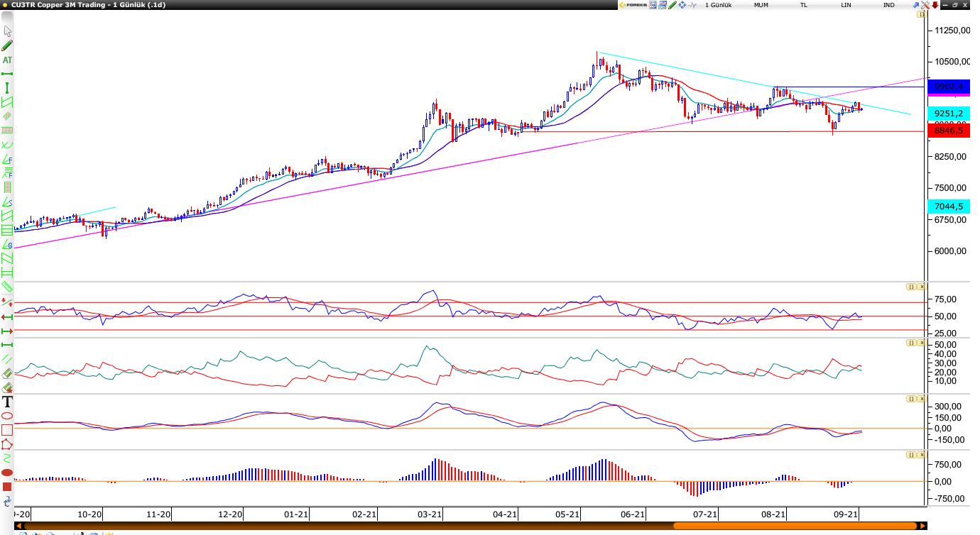Click the eraser with red star icon
This screenshot has width=980, height=535.
click(x=8, y=387)
